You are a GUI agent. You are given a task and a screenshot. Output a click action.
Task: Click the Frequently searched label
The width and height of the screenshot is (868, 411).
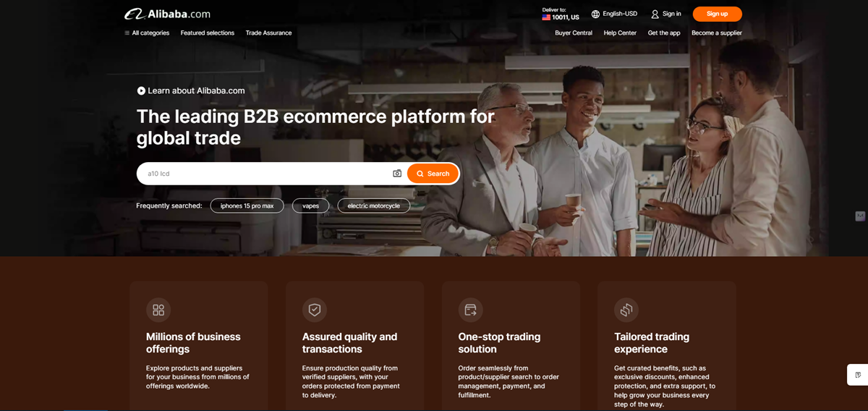(169, 205)
